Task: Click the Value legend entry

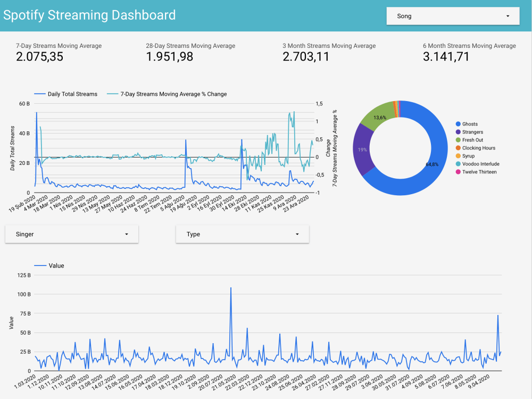Action: (x=49, y=265)
